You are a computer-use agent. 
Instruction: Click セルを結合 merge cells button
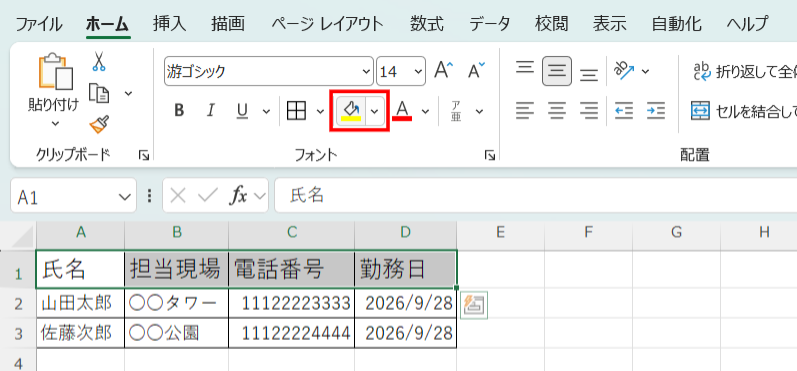click(744, 110)
